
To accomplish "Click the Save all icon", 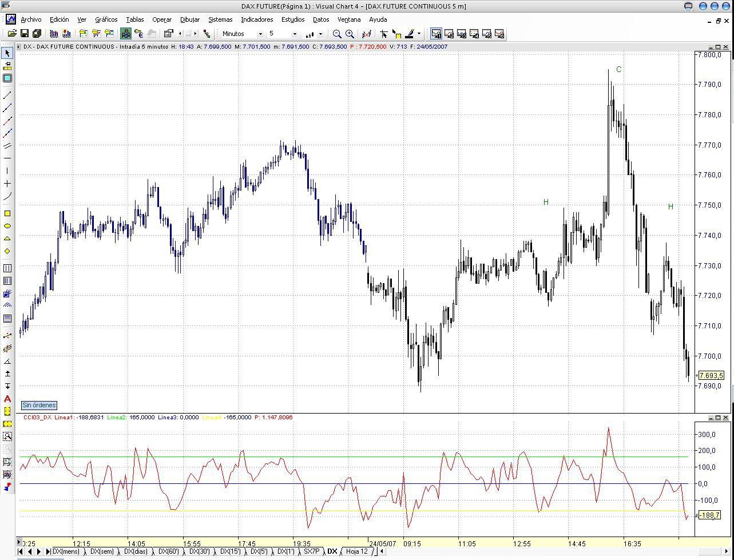I will click(x=37, y=34).
